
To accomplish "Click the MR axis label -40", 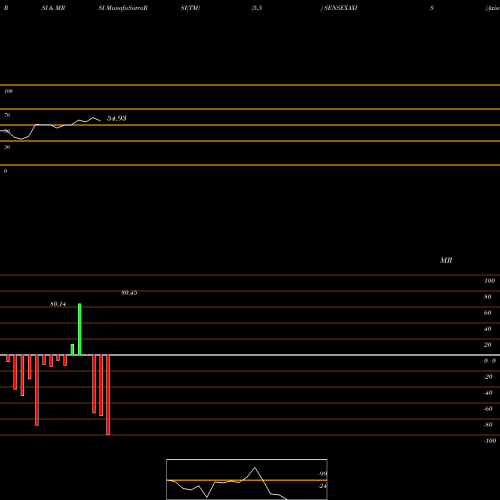I will tap(488, 393).
